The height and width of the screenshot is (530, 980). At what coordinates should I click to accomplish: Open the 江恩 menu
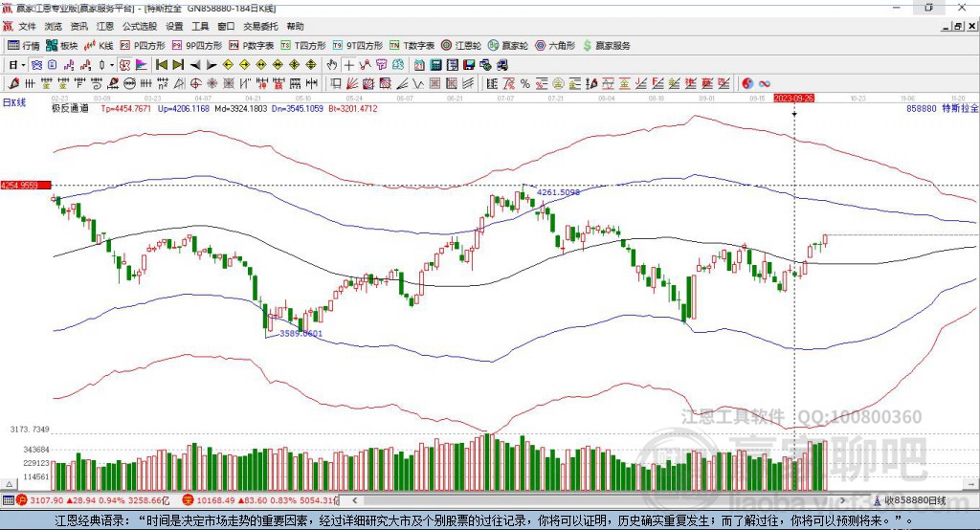tap(105, 26)
